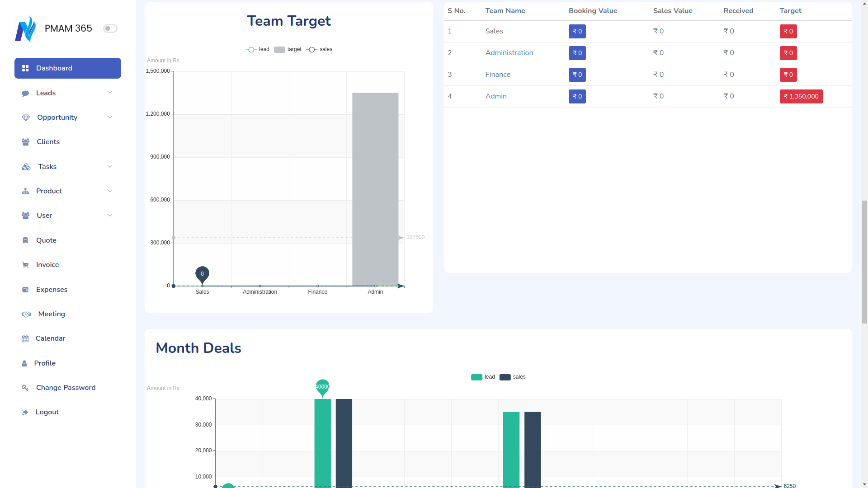Click the Change Password key icon
The width and height of the screenshot is (868, 488).
click(x=25, y=388)
